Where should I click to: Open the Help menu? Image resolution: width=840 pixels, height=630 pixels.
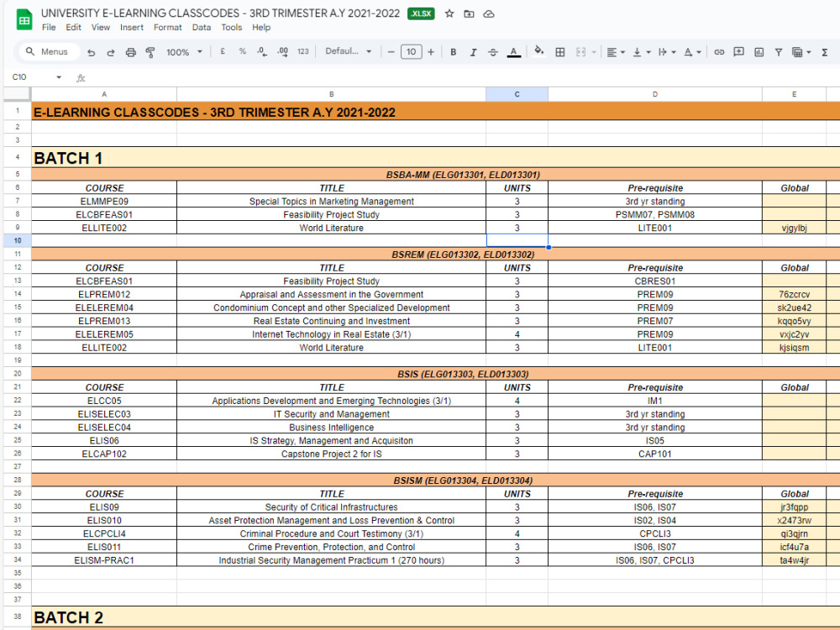(261, 28)
